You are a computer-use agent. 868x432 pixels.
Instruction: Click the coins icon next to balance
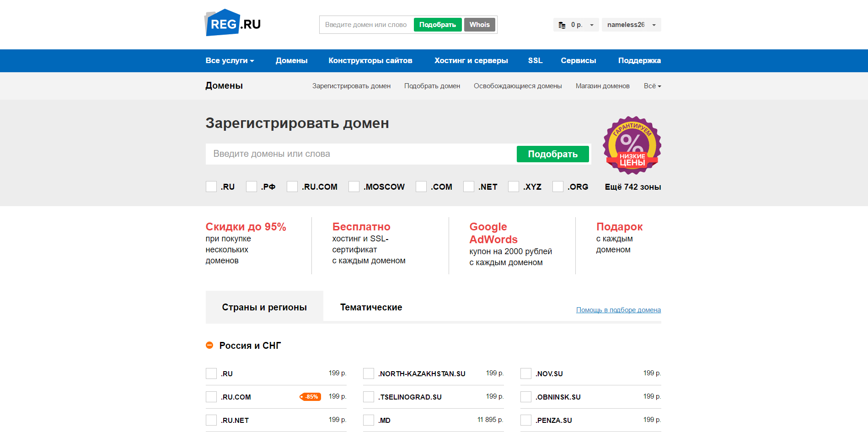[563, 24]
